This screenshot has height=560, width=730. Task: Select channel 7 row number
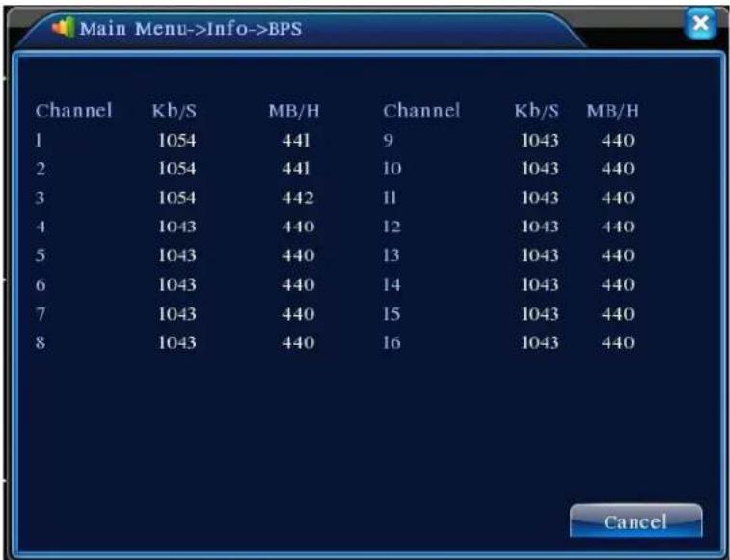41,314
